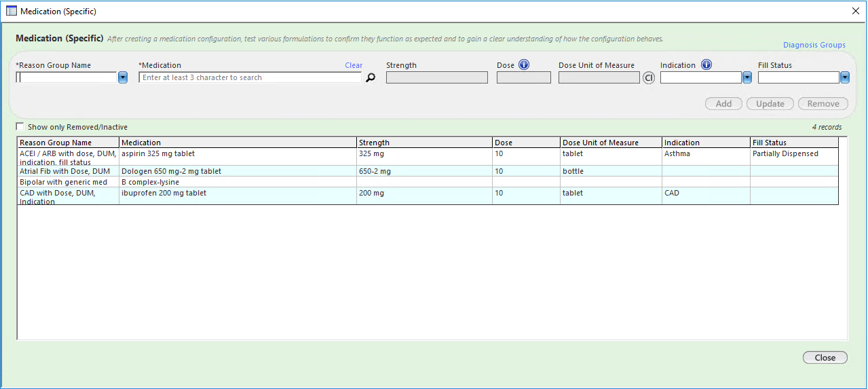The image size is (868, 389).
Task: Select the aspirin 325 mg tablet row
Action: (428, 157)
